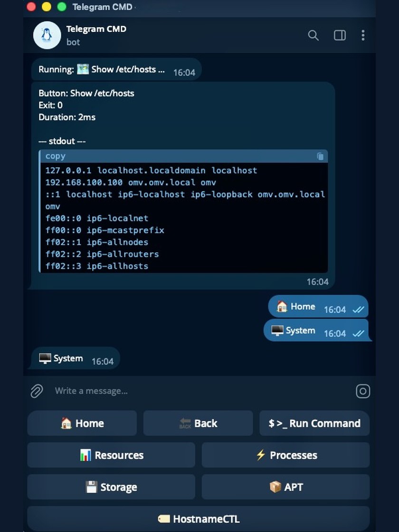Click the "Exit: 0" text
Viewport: 399px width, 532px height.
pyautogui.click(x=50, y=105)
